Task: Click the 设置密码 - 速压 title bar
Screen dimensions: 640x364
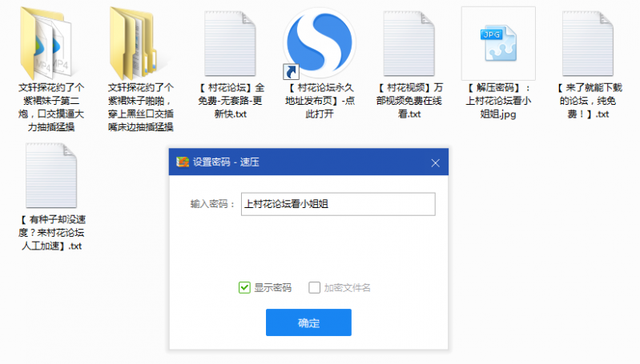Action: coord(320,162)
